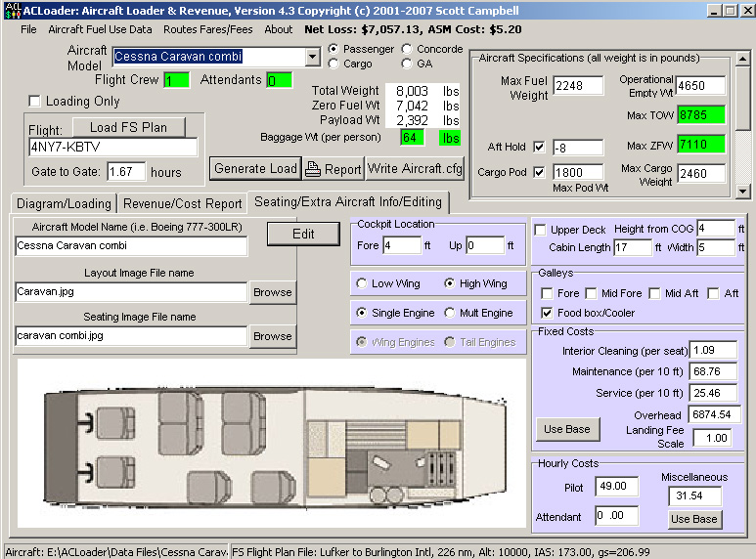
Task: Select the Mult Engine radio button
Action: [451, 313]
